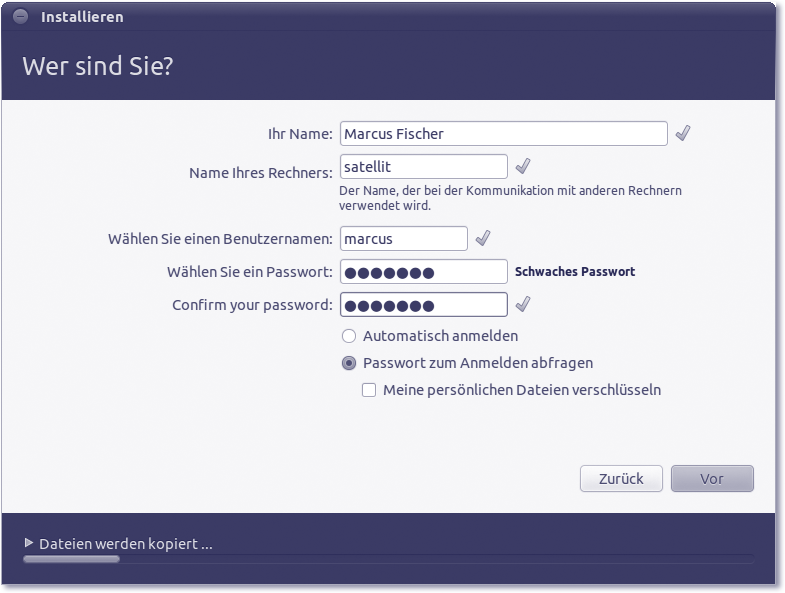Click the Schwaches Passwort strength indicator
This screenshot has height=593, width=785.
click(x=574, y=272)
